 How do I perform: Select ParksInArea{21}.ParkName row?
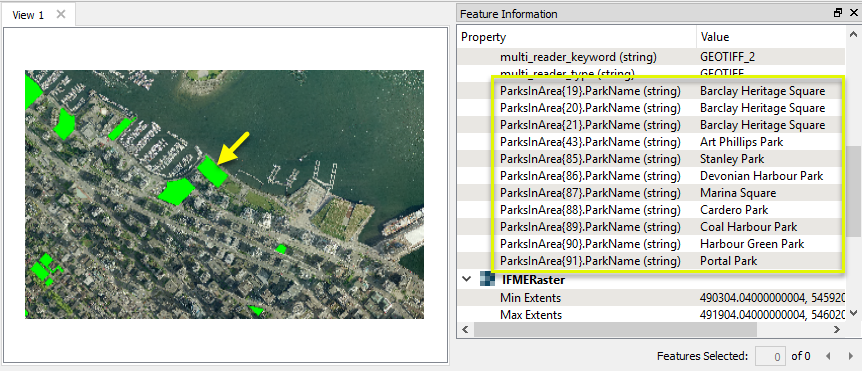tap(651, 125)
